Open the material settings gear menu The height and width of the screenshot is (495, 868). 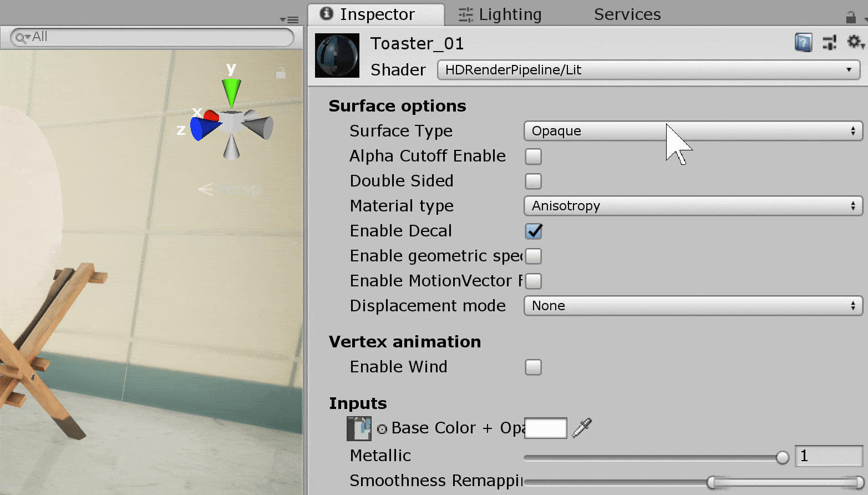coord(855,42)
